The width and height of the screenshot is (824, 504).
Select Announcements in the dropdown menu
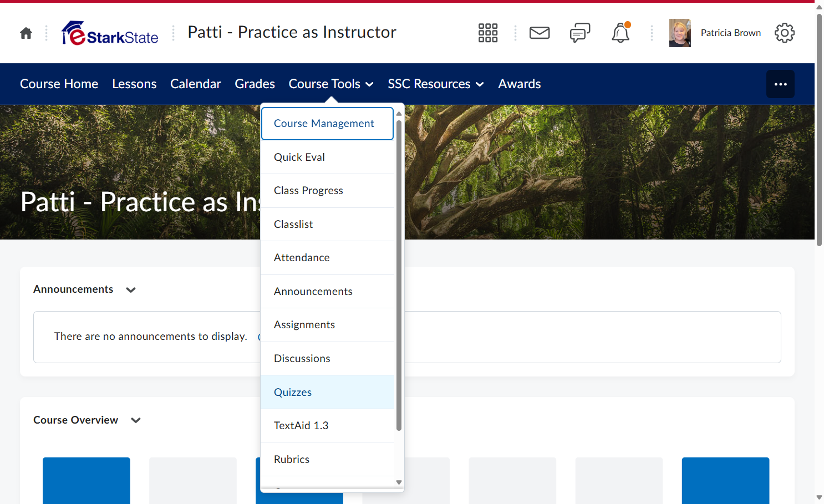327,292
